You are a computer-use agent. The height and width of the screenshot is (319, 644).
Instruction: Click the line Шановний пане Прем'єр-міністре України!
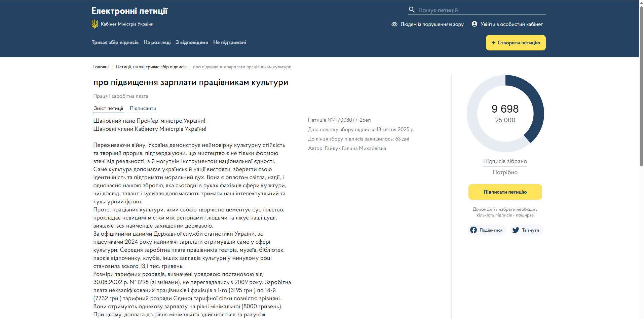[x=149, y=121]
